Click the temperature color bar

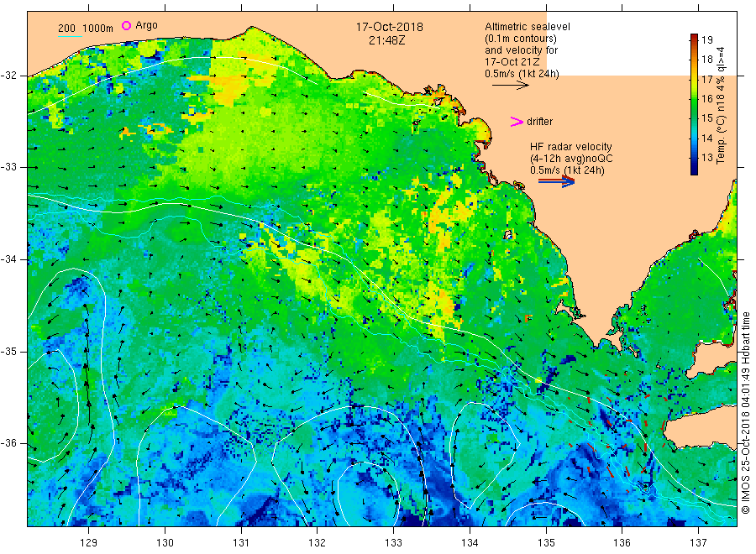694,104
